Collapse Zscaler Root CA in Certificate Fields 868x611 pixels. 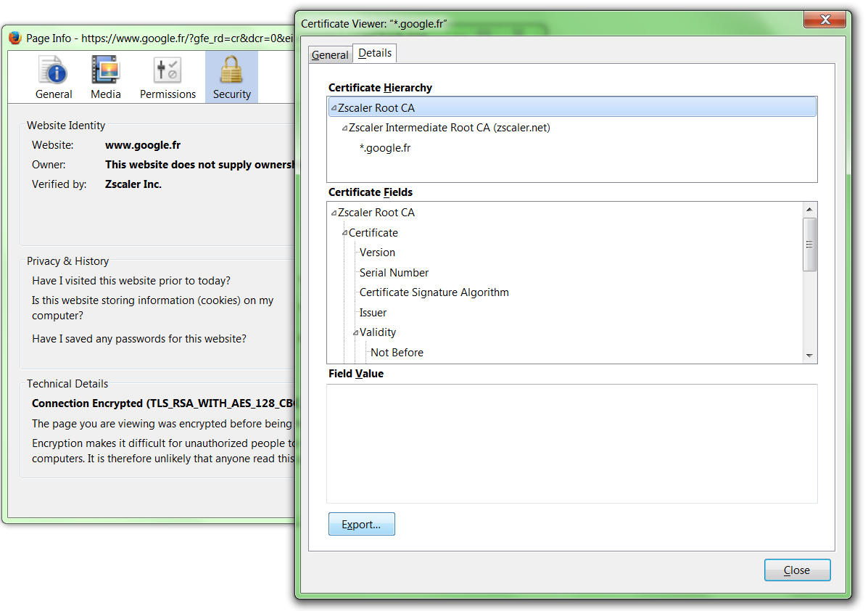[x=334, y=213]
